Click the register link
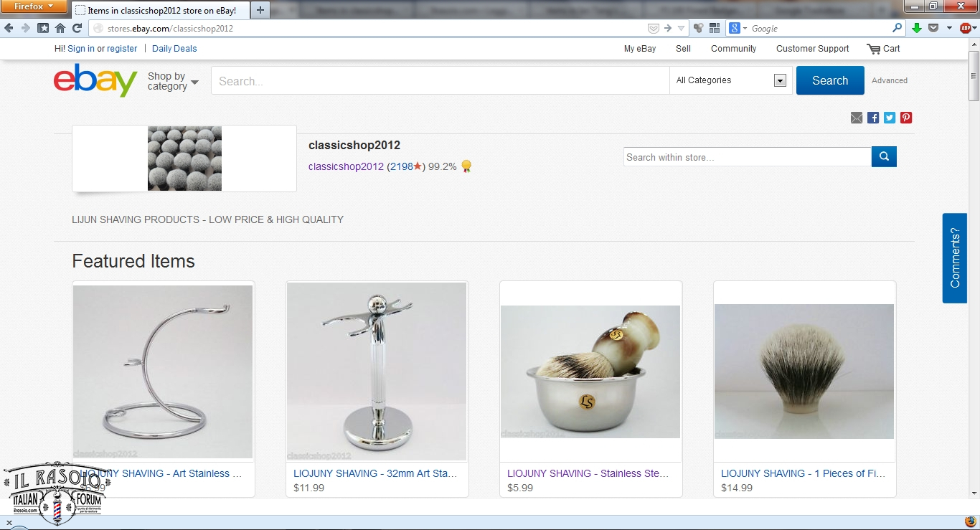 122,49
